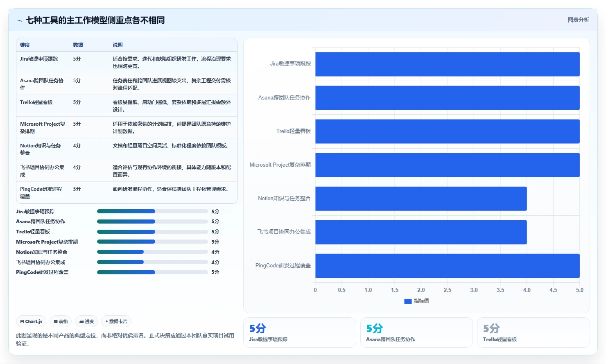Click the Notion知识与任务整合 chart axis label
The image size is (606, 364).
point(284,198)
